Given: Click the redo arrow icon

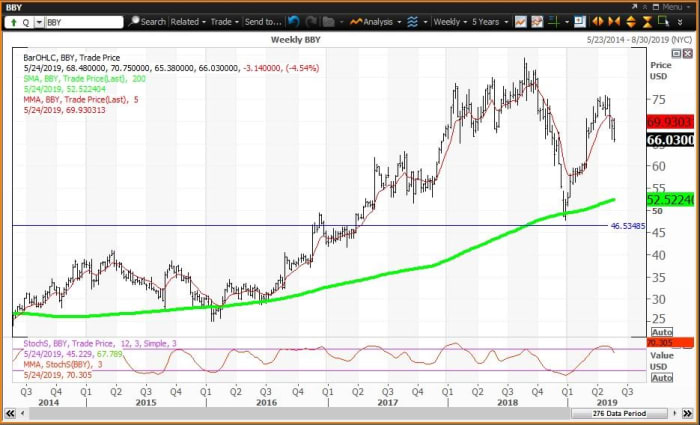Looking at the screenshot, I should tap(309, 20).
